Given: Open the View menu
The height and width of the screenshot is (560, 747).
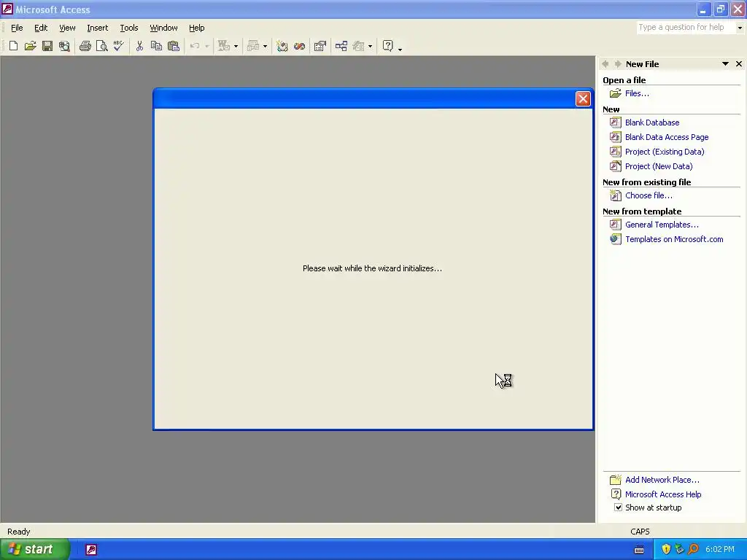Looking at the screenshot, I should click(67, 28).
